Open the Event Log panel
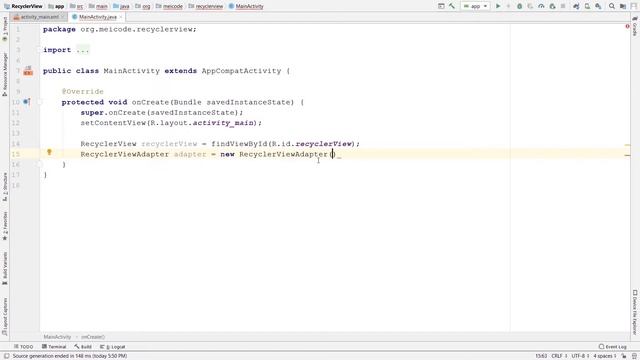This screenshot has width=640, height=360. 613,347
